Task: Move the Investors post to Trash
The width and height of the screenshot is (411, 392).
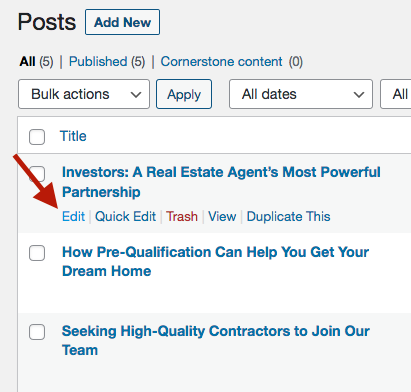Action: pos(182,217)
